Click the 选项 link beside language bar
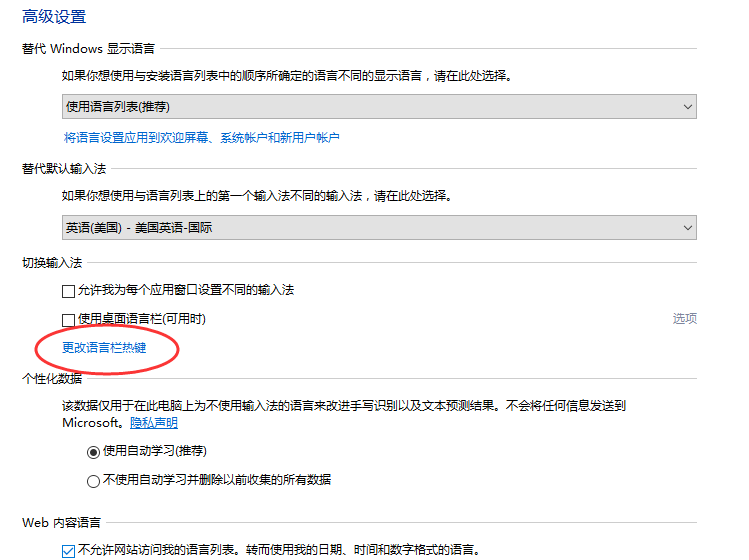Image resolution: width=749 pixels, height=560 pixels. (x=684, y=319)
